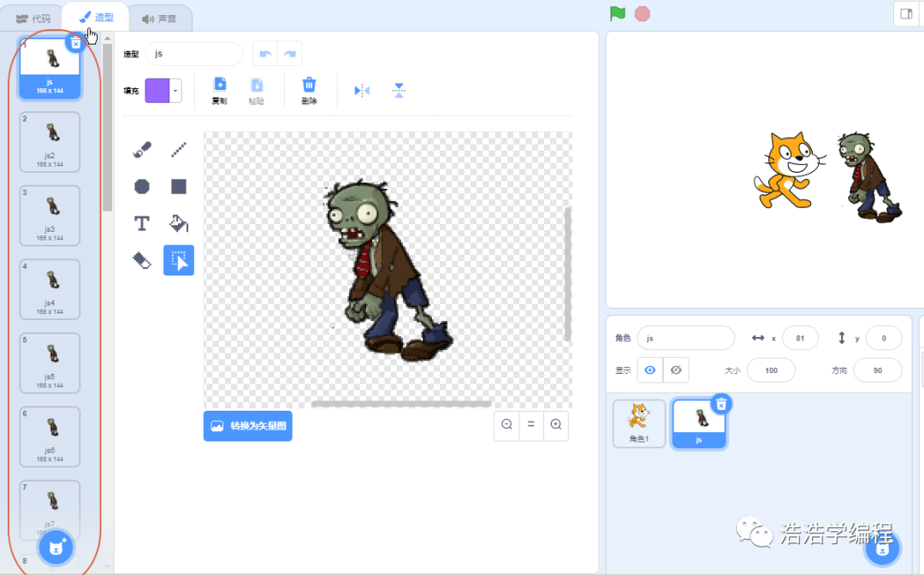Screen dimensions: 924x575
Task: Select the Circle tool
Action: 142,187
